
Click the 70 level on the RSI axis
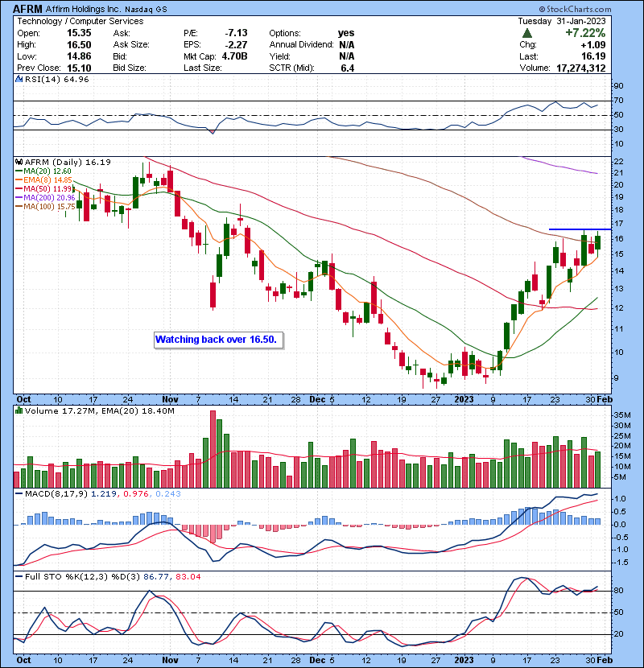tap(618, 101)
